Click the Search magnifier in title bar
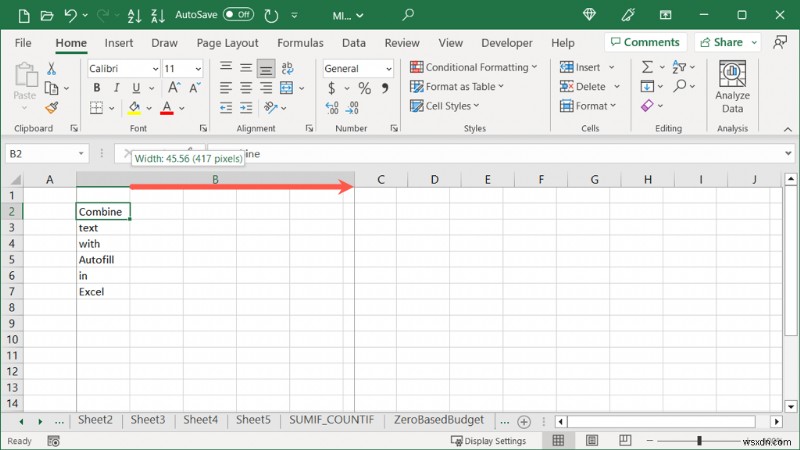This screenshot has width=800, height=450. 408,15
